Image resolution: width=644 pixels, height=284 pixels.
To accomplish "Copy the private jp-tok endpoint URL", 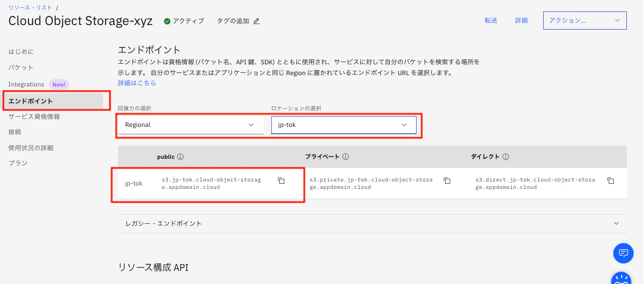I will point(447,180).
